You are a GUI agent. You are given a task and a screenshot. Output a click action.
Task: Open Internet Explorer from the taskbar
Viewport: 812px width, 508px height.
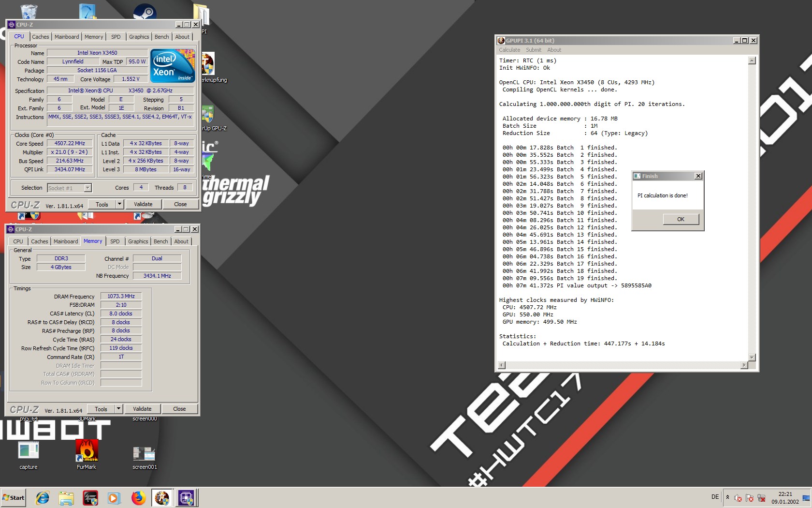click(43, 497)
